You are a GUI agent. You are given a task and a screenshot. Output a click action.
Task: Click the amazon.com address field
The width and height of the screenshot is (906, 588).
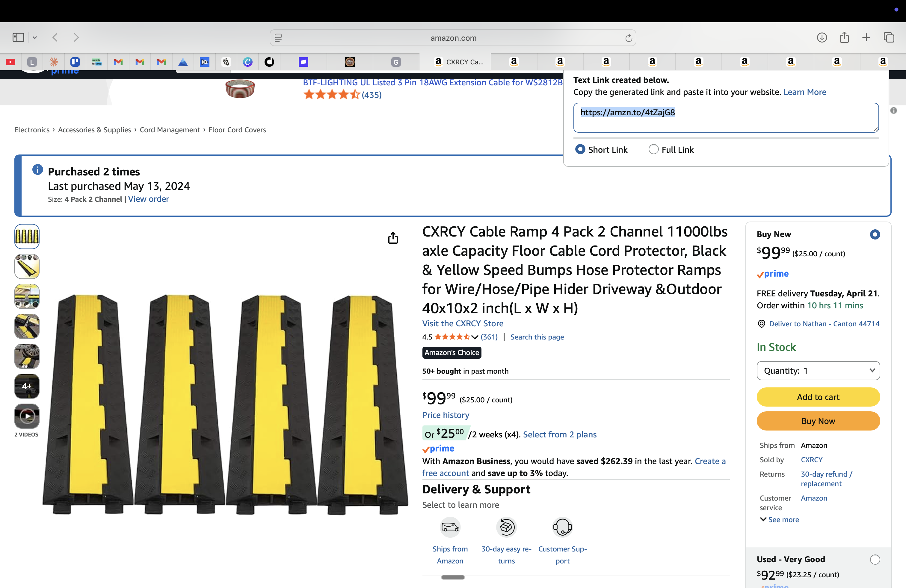(453, 38)
